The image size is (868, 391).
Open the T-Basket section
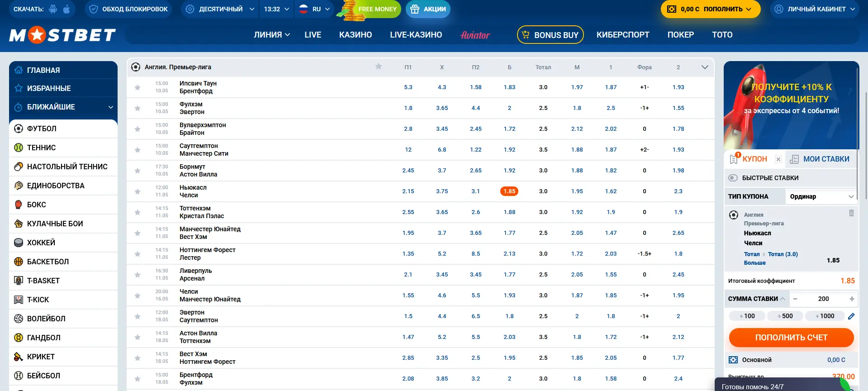tap(63, 281)
